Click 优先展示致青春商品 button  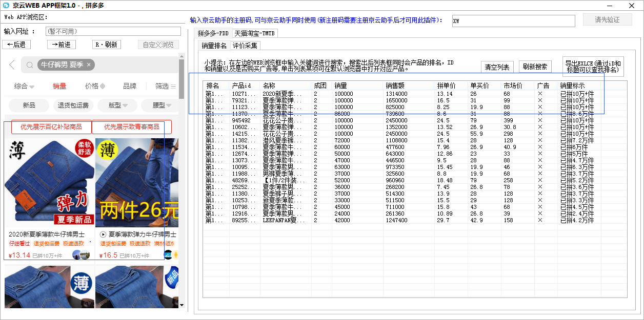[132, 127]
